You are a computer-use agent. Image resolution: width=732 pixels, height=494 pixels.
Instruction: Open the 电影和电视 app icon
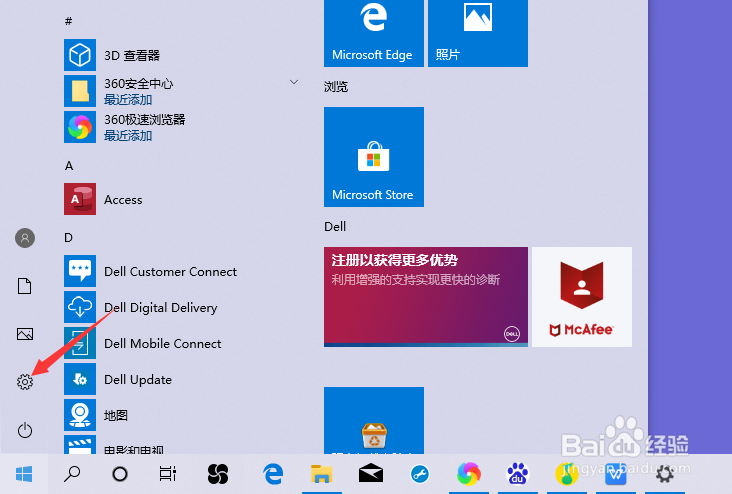80,445
